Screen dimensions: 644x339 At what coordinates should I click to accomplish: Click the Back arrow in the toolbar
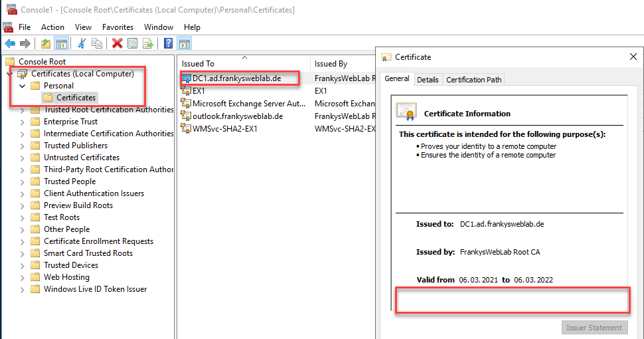tap(10, 43)
